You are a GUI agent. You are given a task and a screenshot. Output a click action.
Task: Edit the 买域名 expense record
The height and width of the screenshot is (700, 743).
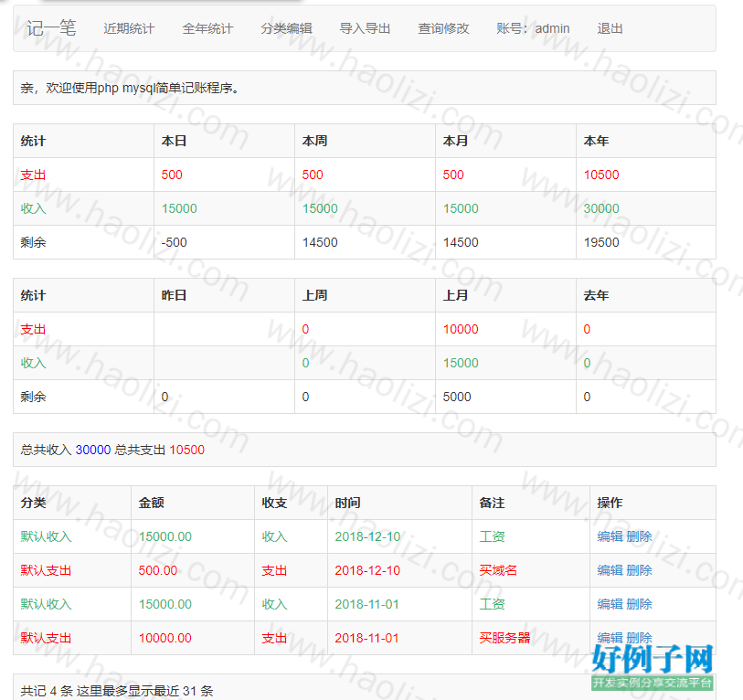610,570
